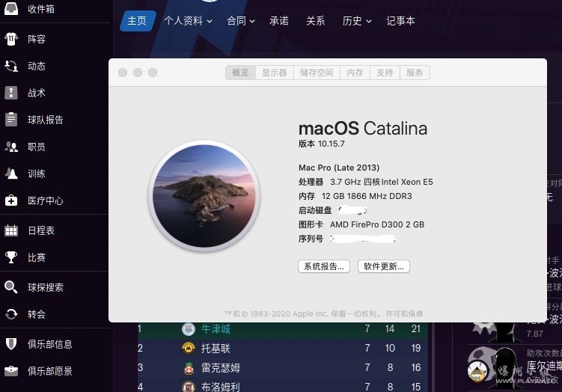Open 日程表 in the sidebar
The height and width of the screenshot is (392, 562).
[41, 230]
